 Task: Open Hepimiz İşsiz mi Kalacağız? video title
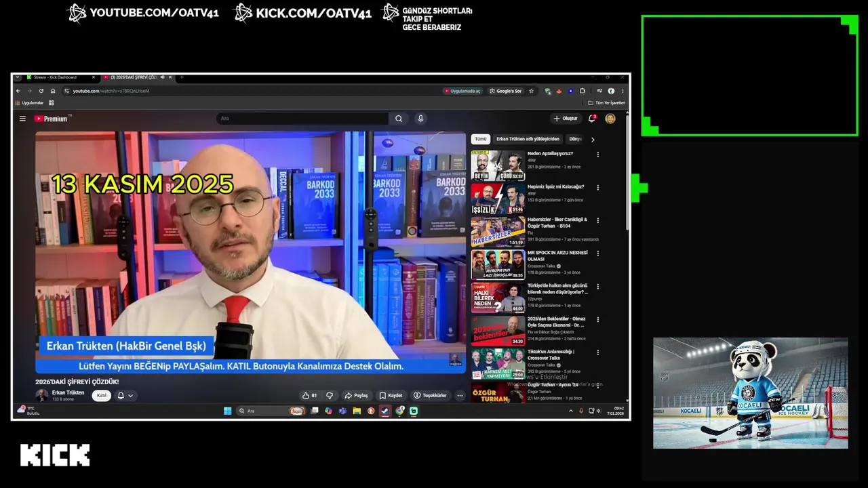(555, 186)
